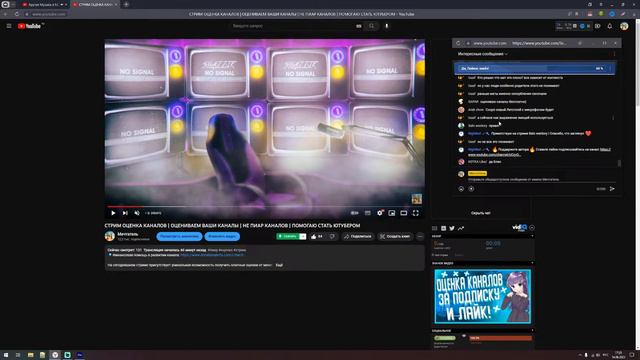
Task: Click the vidIQ logo in the side panel
Action: [520, 227]
